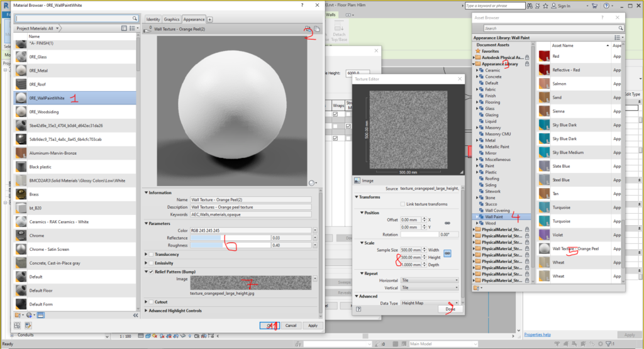644x349 pixels.
Task: Click the Roughness slider bar
Action: pyautogui.click(x=230, y=245)
